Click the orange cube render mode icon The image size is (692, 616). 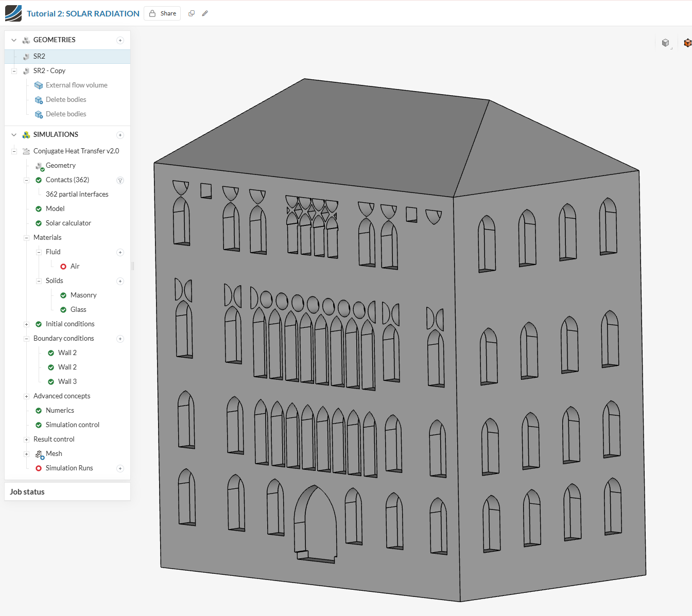pyautogui.click(x=687, y=43)
